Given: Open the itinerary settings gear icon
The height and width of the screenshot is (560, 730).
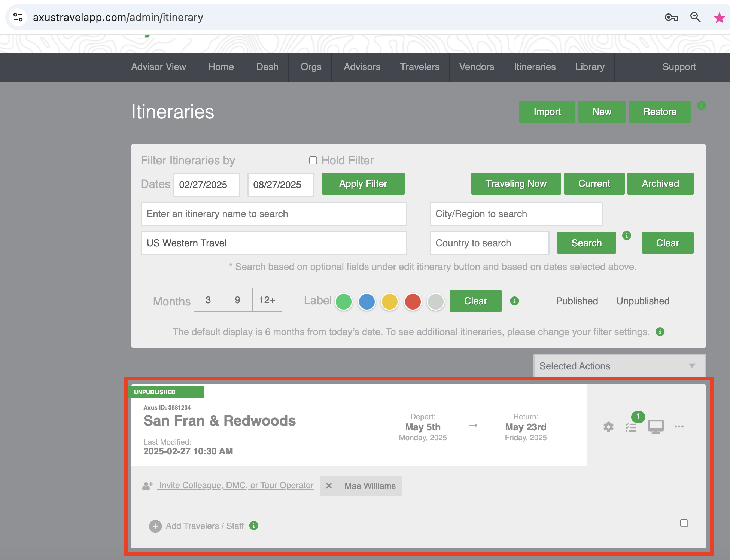Looking at the screenshot, I should 608,427.
